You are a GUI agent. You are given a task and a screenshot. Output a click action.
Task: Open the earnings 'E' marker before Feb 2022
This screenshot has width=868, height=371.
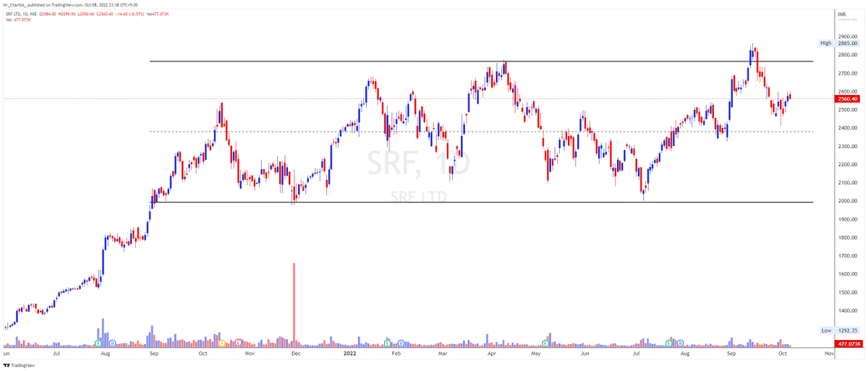pos(388,342)
